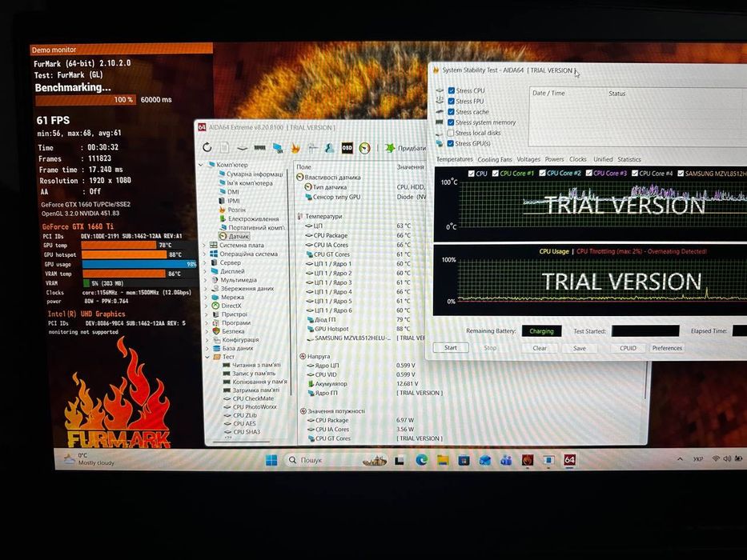Enable Stress local disks checkbox

click(451, 133)
